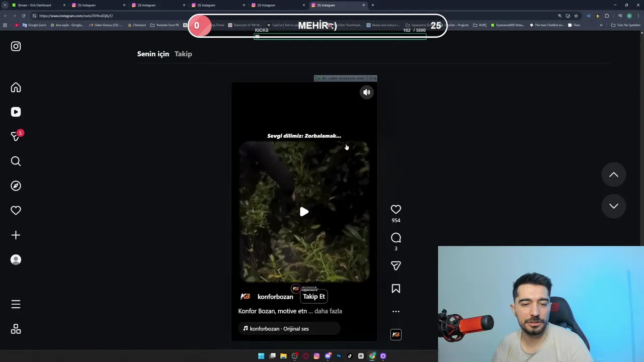Open Discord from the taskbar
This screenshot has height=362, width=644.
coord(328,356)
